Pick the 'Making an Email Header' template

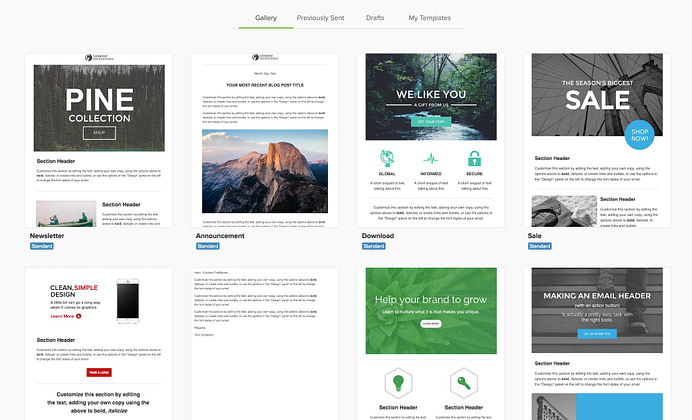597,344
